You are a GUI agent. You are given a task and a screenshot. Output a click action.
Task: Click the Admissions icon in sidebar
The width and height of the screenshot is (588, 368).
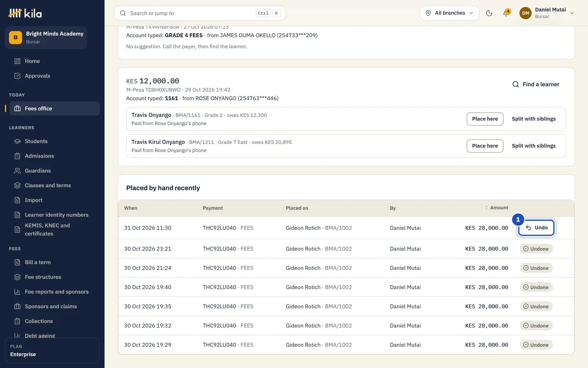click(x=17, y=156)
